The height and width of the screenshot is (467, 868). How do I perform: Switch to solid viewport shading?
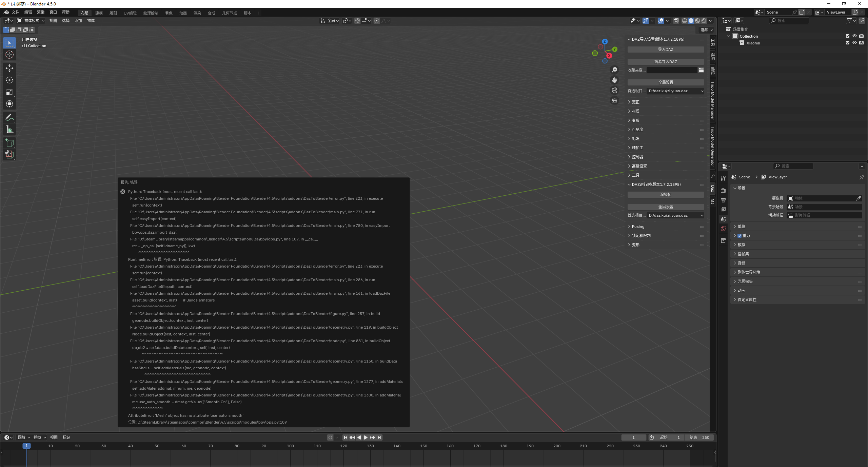pos(691,21)
